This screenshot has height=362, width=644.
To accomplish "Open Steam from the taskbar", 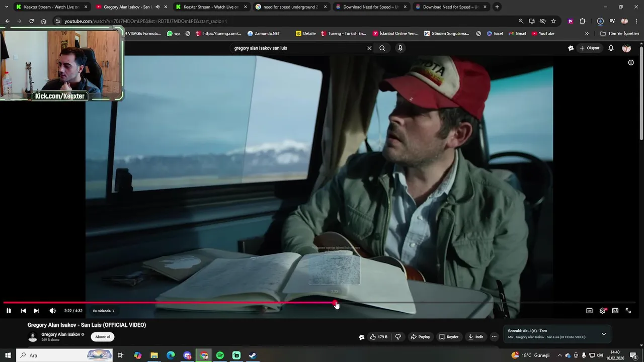I will [253, 355].
